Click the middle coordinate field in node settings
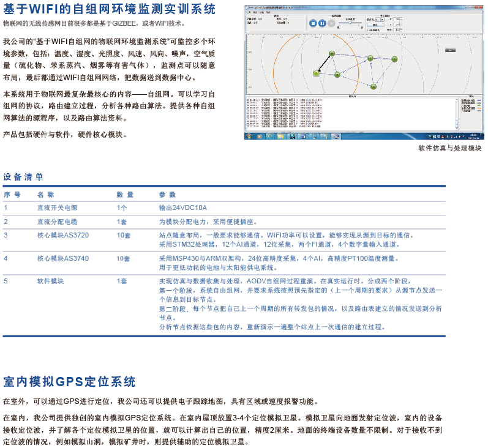Image resolution: width=488 pixels, height=448 pixels. (398, 24)
